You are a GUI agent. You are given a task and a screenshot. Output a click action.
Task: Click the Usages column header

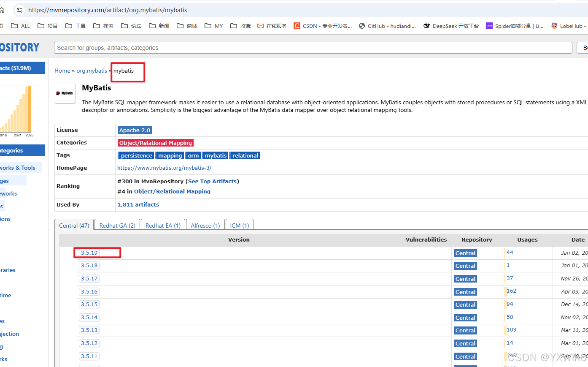coord(527,239)
